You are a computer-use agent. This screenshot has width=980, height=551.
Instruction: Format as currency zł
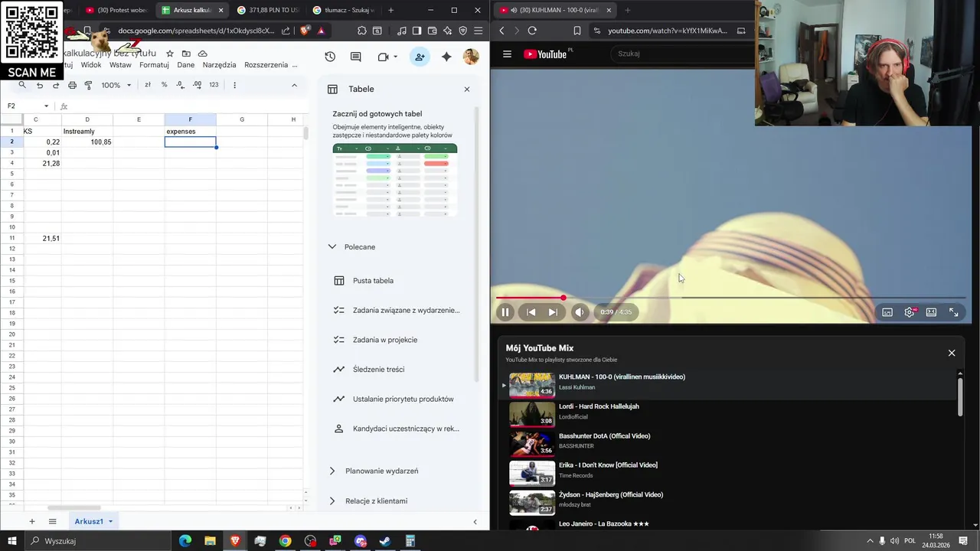tap(148, 85)
